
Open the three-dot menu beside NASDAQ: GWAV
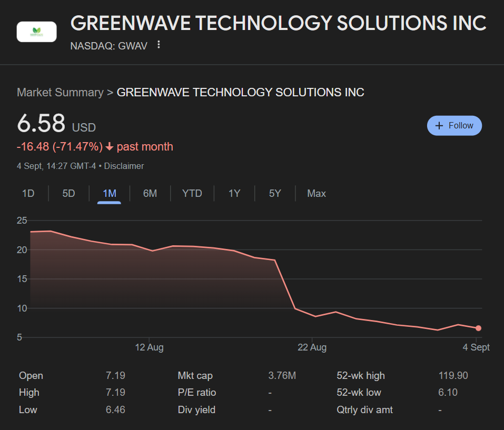tap(159, 45)
